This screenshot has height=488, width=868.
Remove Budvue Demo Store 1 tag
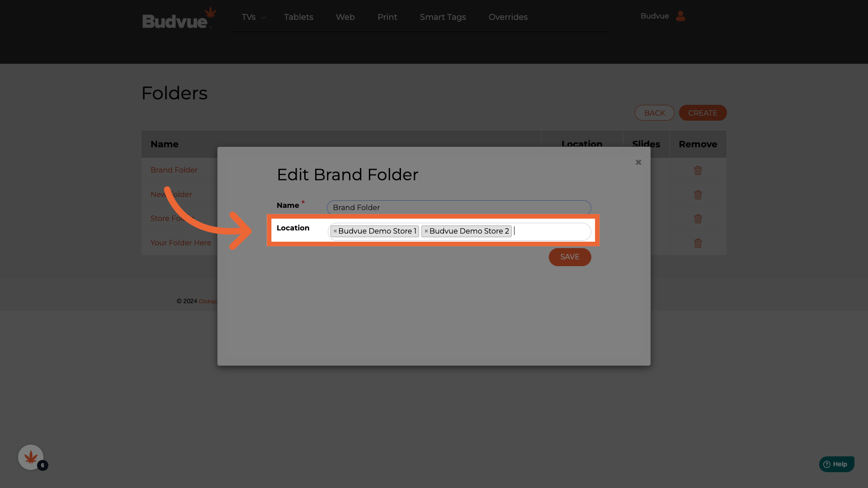click(335, 231)
